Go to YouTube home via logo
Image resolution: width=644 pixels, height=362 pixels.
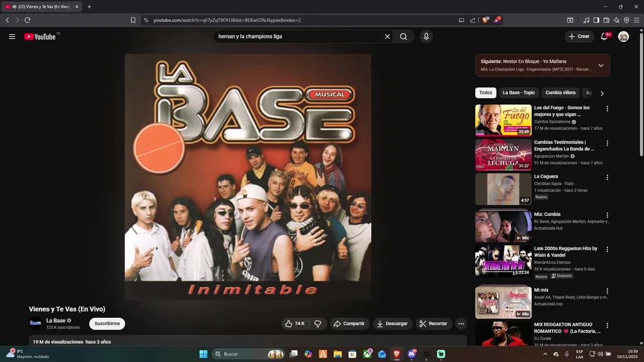(40, 36)
